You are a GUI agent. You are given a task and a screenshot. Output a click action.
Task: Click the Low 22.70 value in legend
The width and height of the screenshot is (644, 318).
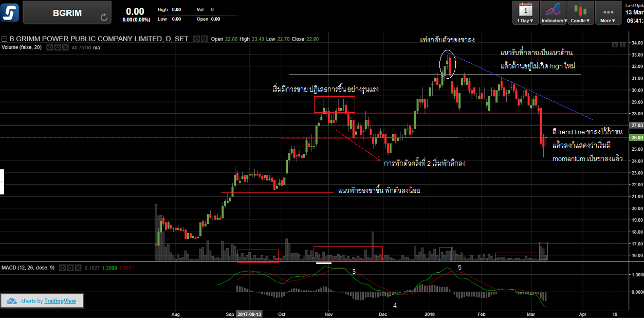pyautogui.click(x=278, y=39)
